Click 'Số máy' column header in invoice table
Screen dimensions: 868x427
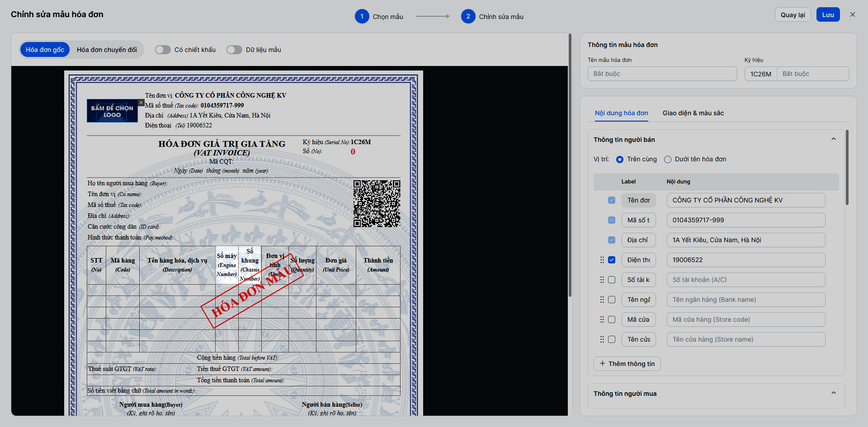(226, 265)
